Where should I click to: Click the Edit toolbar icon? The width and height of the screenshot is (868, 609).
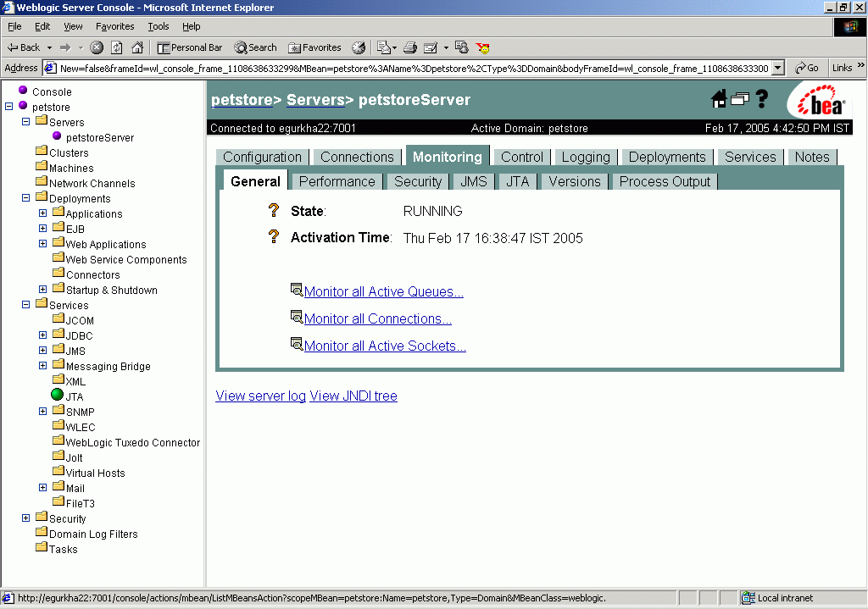pyautogui.click(x=431, y=47)
